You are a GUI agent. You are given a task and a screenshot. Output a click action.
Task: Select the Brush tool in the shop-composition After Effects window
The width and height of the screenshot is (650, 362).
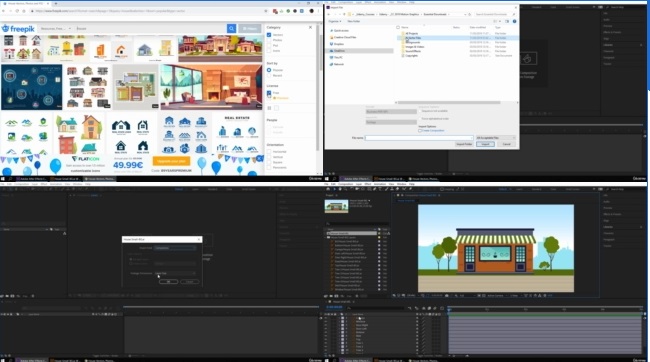387,189
